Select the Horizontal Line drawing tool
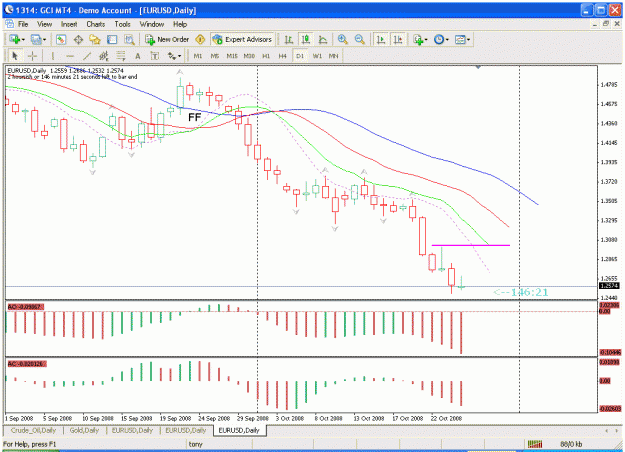This screenshot has width=625, height=452. pyautogui.click(x=70, y=56)
